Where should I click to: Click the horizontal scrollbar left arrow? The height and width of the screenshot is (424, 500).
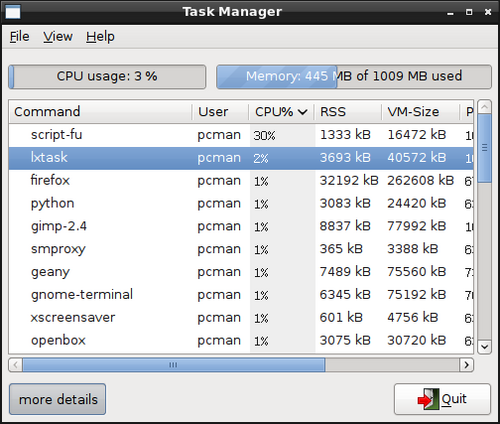tap(16, 365)
